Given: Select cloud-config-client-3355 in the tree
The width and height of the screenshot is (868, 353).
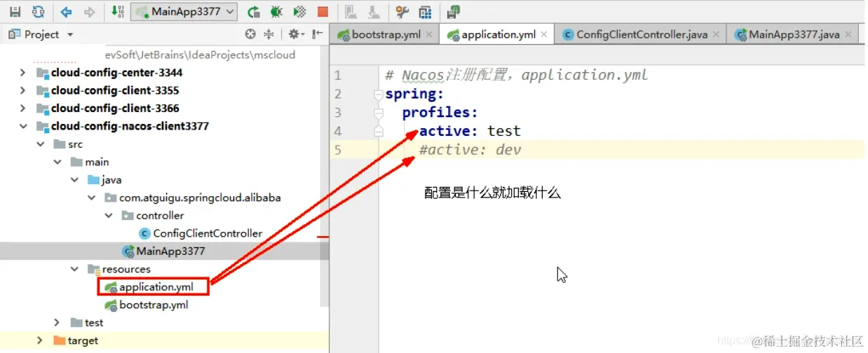Looking at the screenshot, I should (115, 90).
